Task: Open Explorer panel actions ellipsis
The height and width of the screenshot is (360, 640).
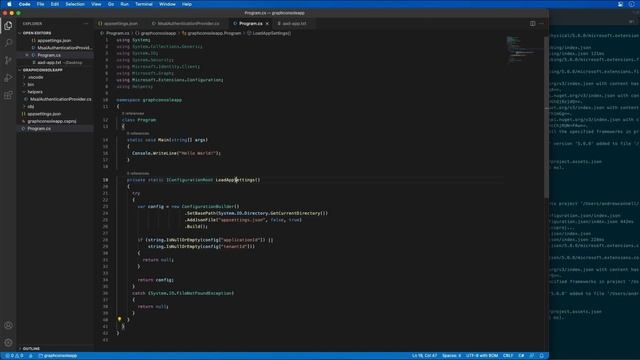Action: [x=86, y=24]
